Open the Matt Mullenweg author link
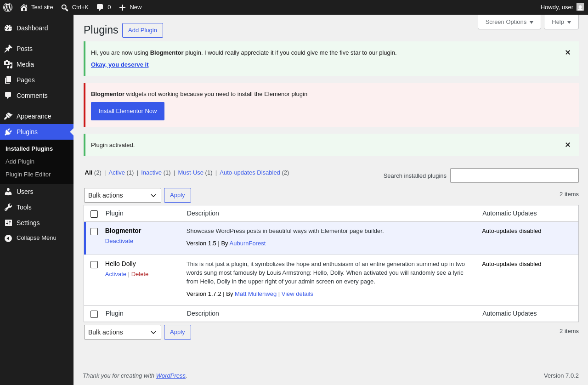 pyautogui.click(x=255, y=294)
